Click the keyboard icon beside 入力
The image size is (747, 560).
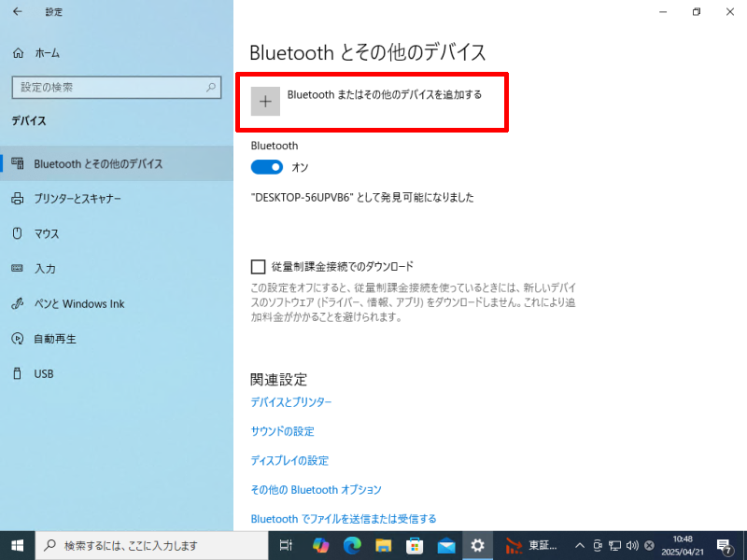coord(17,269)
